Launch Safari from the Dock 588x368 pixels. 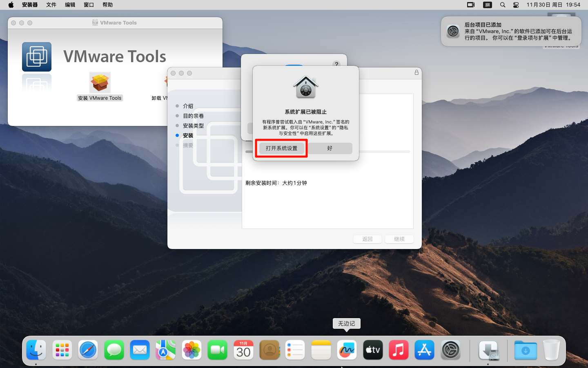pyautogui.click(x=88, y=350)
